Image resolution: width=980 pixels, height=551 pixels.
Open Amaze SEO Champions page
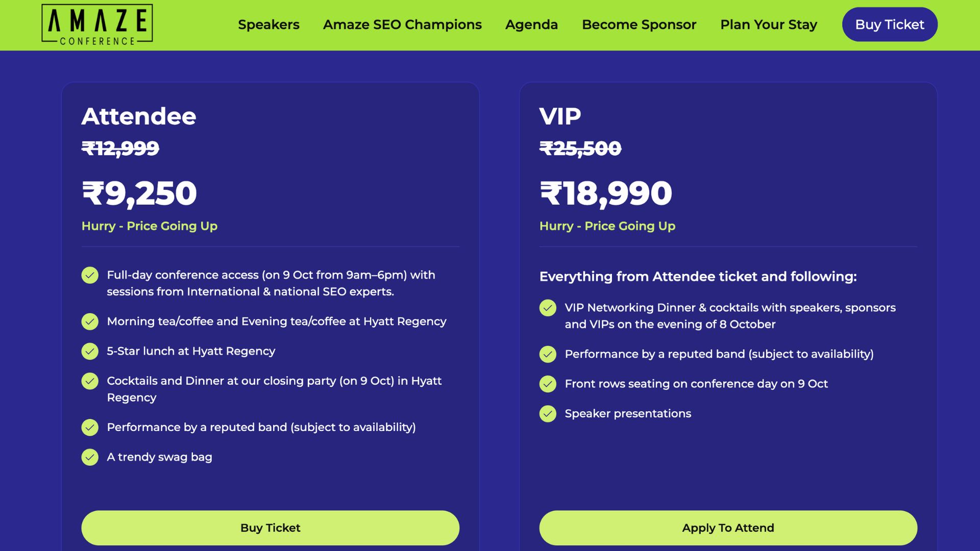pyautogui.click(x=402, y=24)
